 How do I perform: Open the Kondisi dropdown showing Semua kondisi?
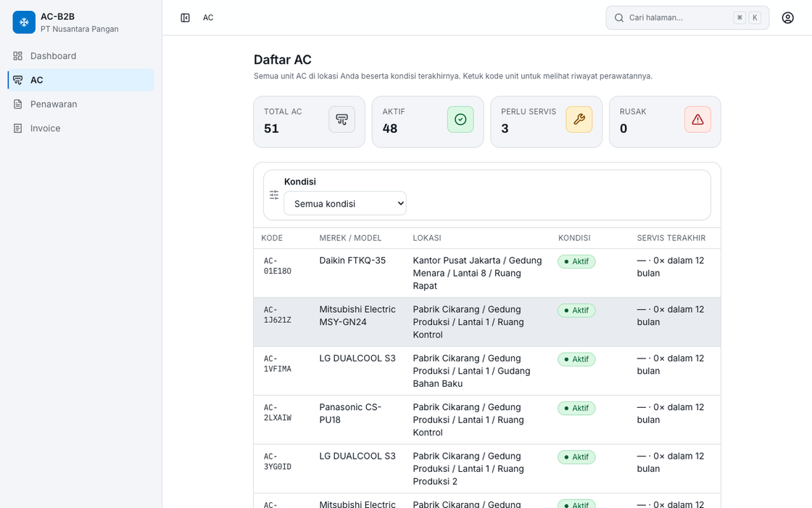(345, 204)
